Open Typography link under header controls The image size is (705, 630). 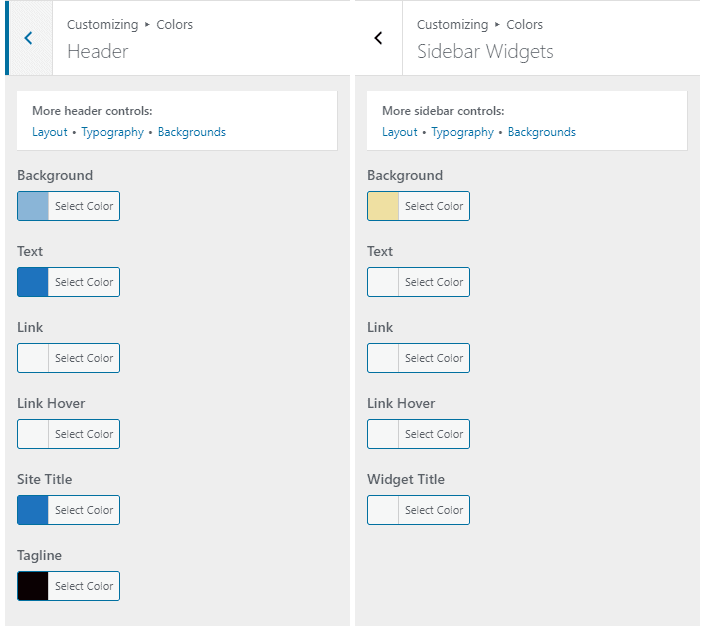click(x=112, y=132)
